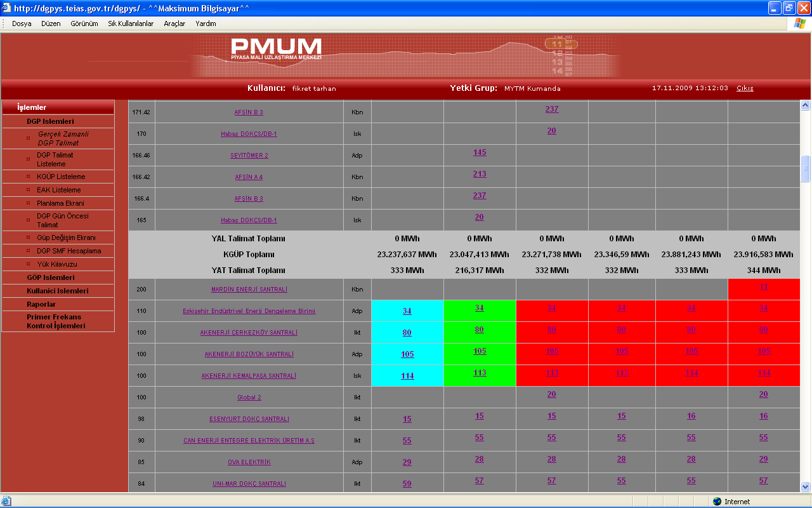Click the SEYİTÖMER 2 link

point(249,156)
